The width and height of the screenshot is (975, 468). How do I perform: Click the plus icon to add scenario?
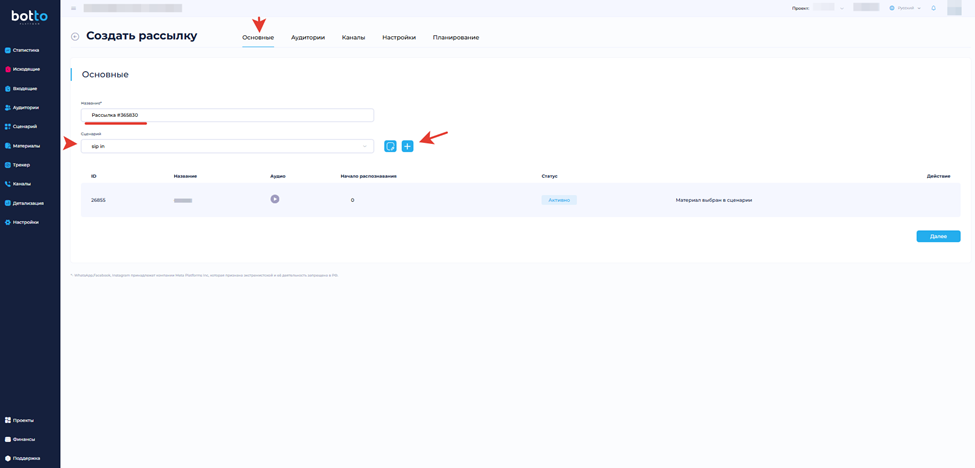coord(407,146)
